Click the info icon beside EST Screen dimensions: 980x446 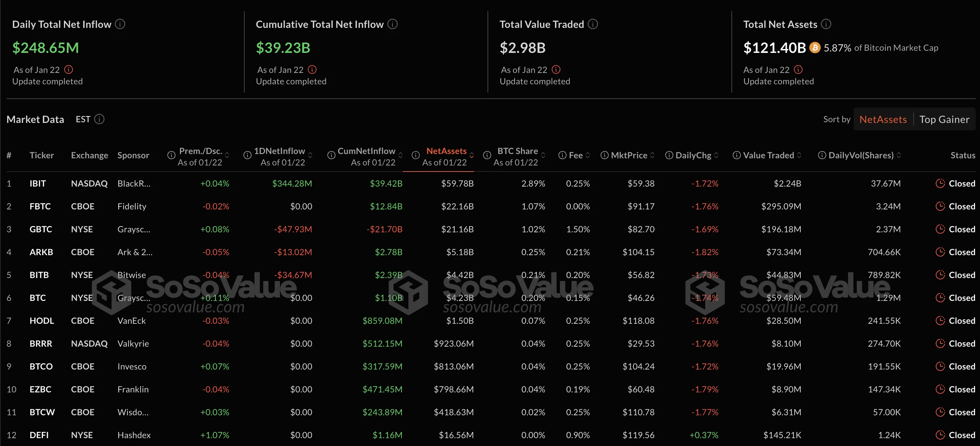tap(99, 119)
